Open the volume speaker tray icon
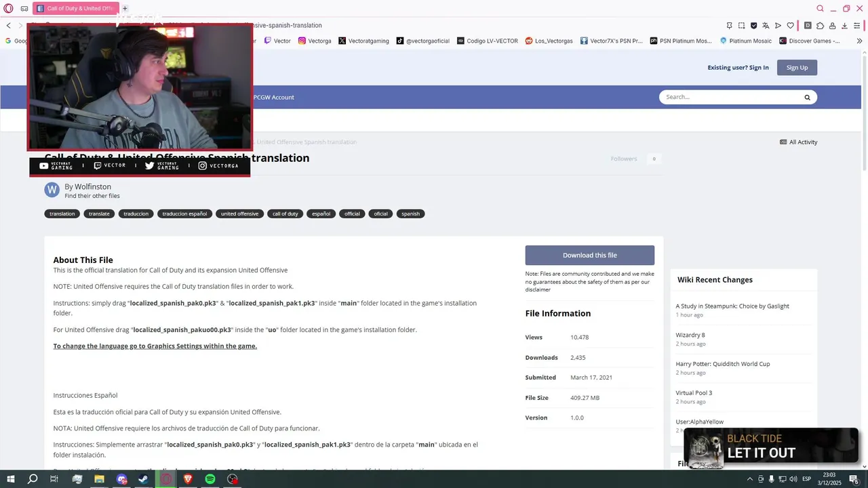Viewport: 868px width, 488px height. pyautogui.click(x=793, y=479)
